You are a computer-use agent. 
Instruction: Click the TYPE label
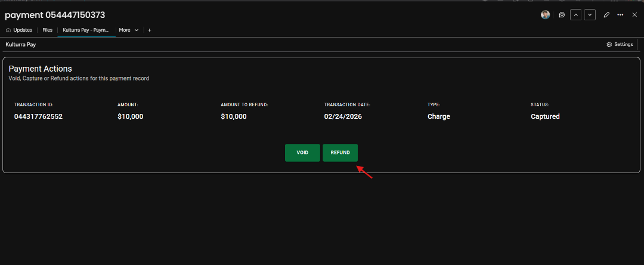pos(434,105)
